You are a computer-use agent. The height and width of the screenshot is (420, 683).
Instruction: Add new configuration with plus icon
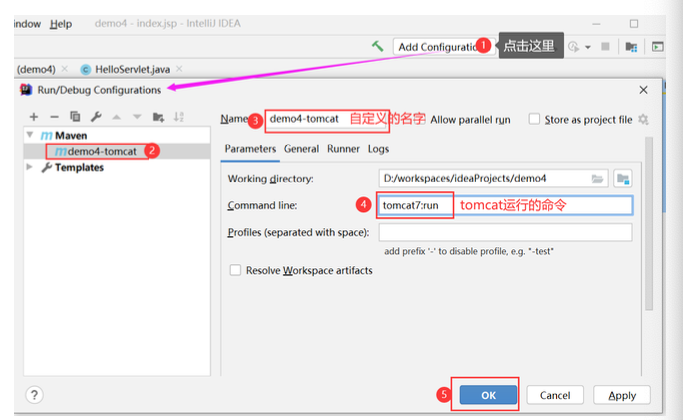pyautogui.click(x=34, y=117)
